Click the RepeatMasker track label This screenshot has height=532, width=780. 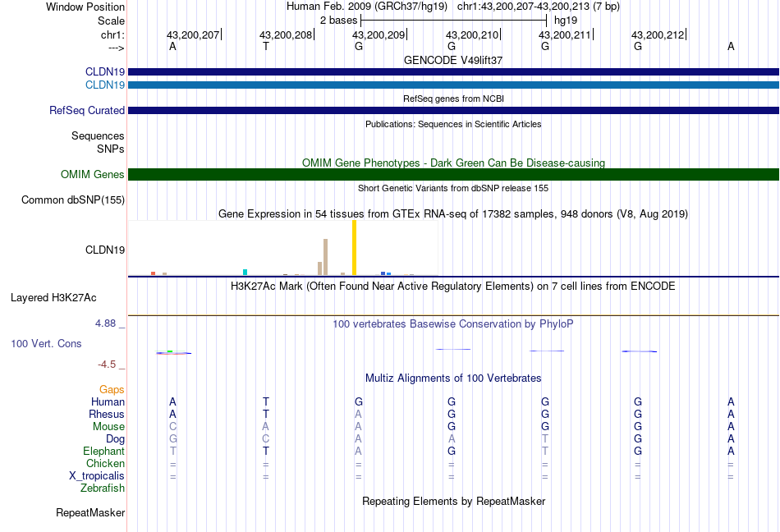coord(90,512)
